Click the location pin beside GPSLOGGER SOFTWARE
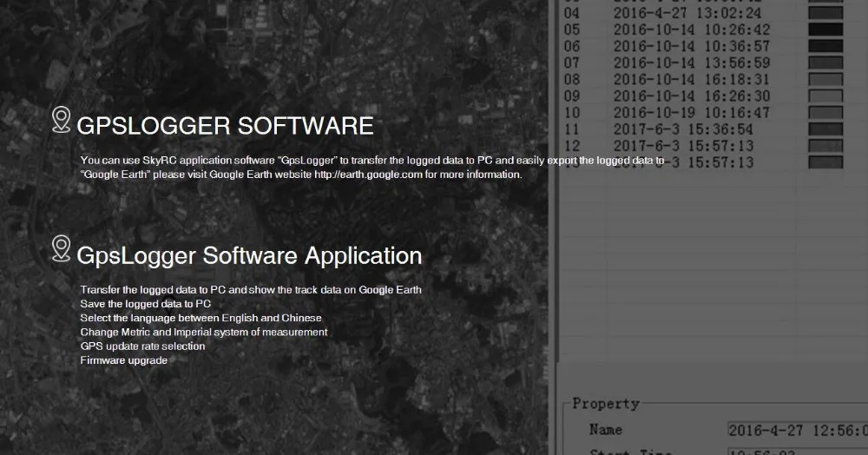 click(61, 120)
